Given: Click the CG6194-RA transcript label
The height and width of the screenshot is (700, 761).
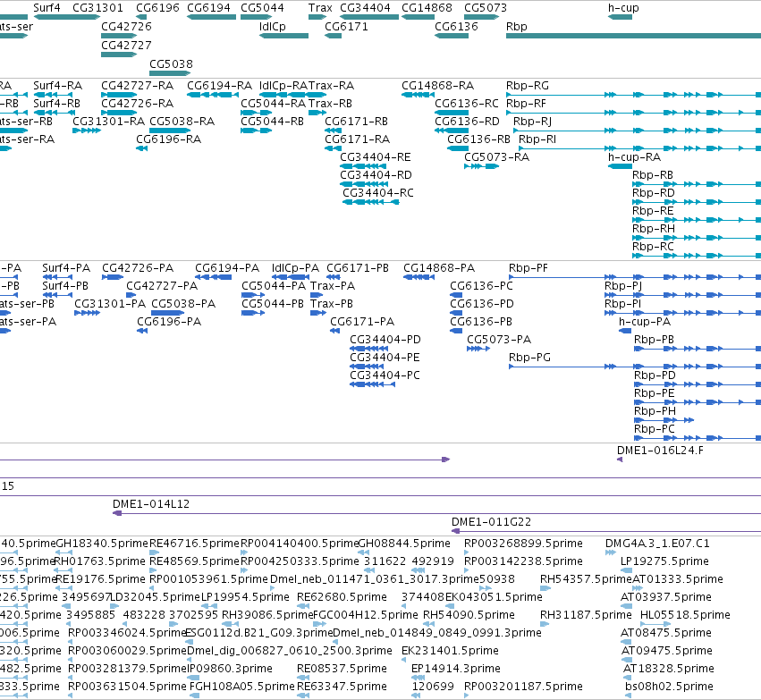Looking at the screenshot, I should point(219,86).
